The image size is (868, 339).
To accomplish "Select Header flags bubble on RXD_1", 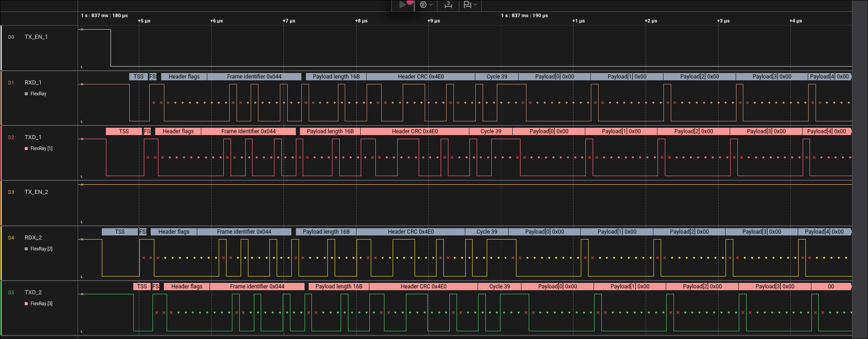I will (x=184, y=77).
